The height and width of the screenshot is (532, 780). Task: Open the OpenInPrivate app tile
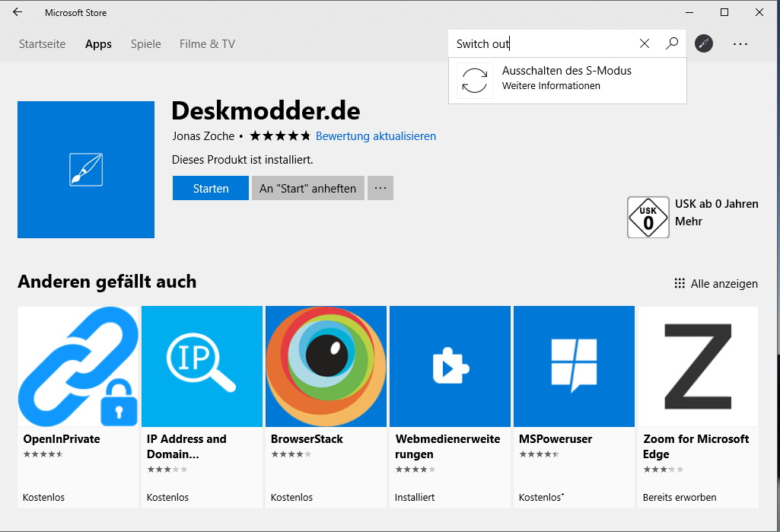point(78,407)
